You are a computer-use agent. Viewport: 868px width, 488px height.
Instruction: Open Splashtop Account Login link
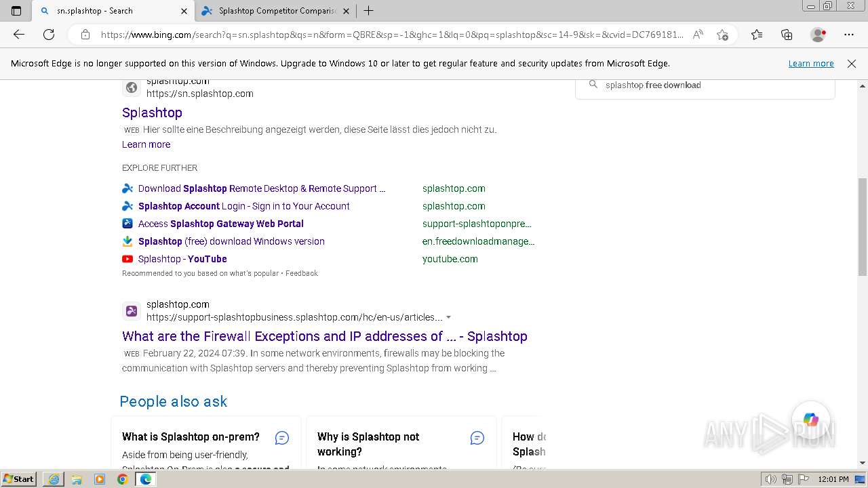(244, 206)
